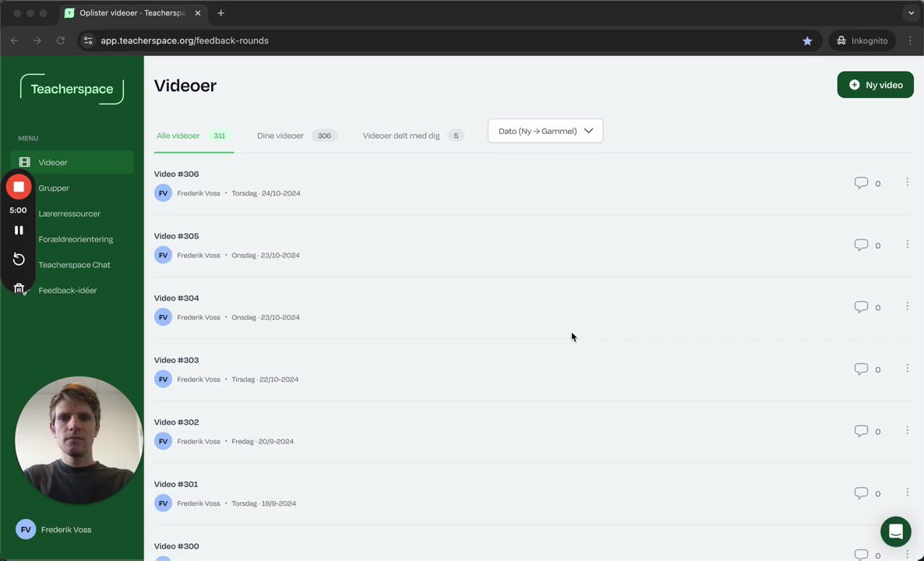Viewport: 924px width, 561px height.
Task: Open comments for Video #304
Action: [x=867, y=306]
